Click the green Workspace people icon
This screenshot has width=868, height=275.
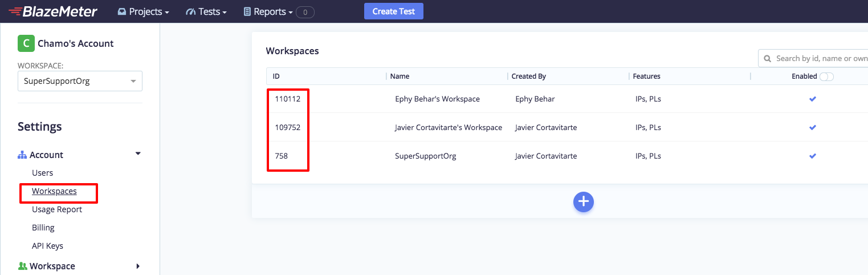(22, 266)
